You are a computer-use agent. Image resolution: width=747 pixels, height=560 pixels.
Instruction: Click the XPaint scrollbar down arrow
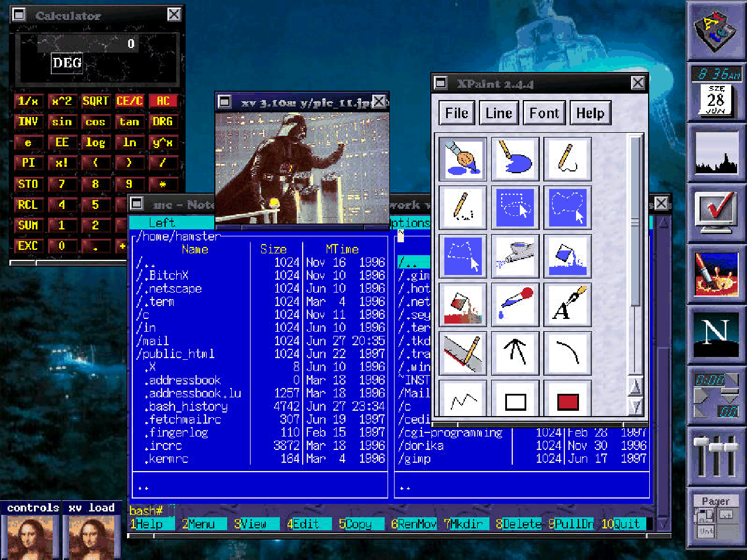tap(635, 406)
